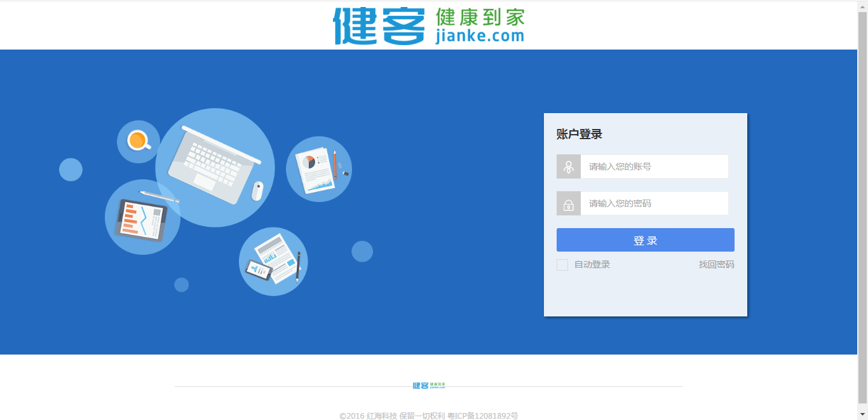Focus the 请输入您的账号 account input
This screenshot has width=868, height=420.
pyautogui.click(x=654, y=166)
